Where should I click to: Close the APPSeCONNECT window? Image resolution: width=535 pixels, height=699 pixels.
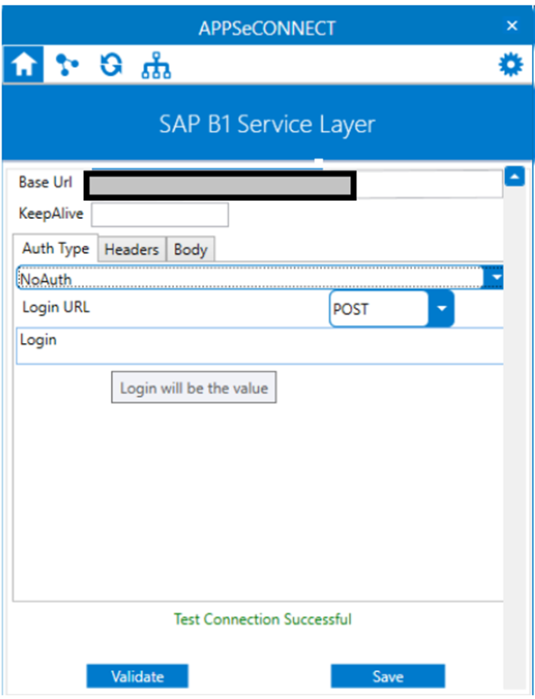512,25
